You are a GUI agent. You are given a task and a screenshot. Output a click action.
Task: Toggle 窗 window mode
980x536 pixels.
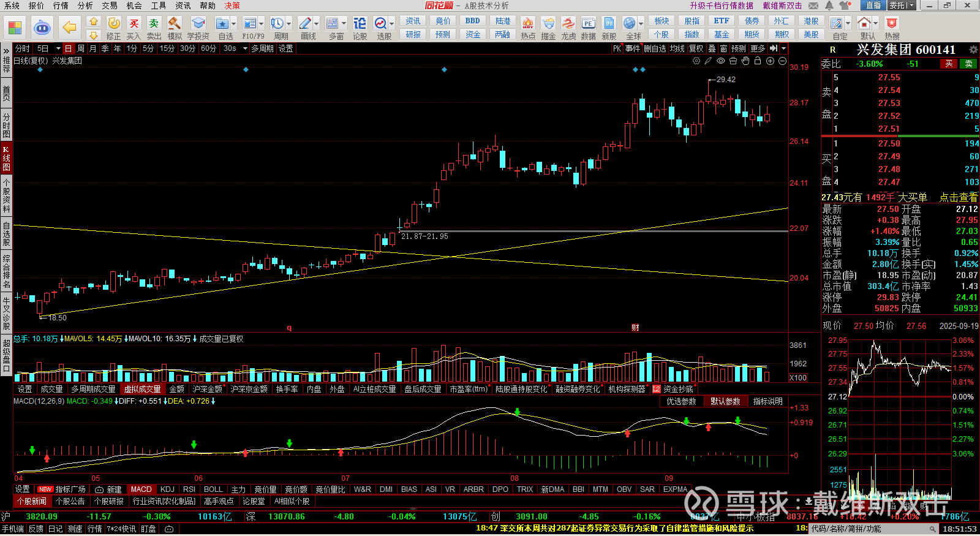click(723, 48)
